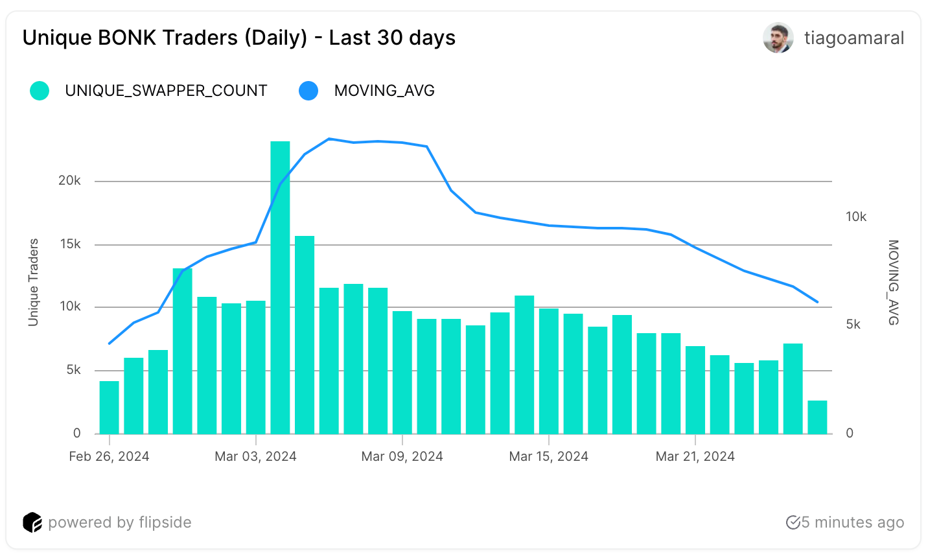Image resolution: width=928 pixels, height=560 pixels.
Task: Open the tiagoamaral username link
Action: (854, 38)
